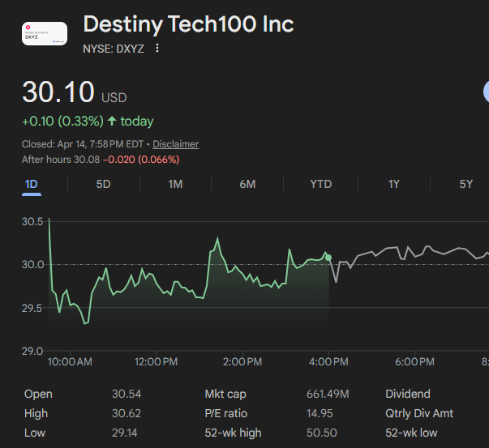Click the Destiny Tech100 logo thumbnail
This screenshot has height=448, width=489.
pyautogui.click(x=45, y=34)
